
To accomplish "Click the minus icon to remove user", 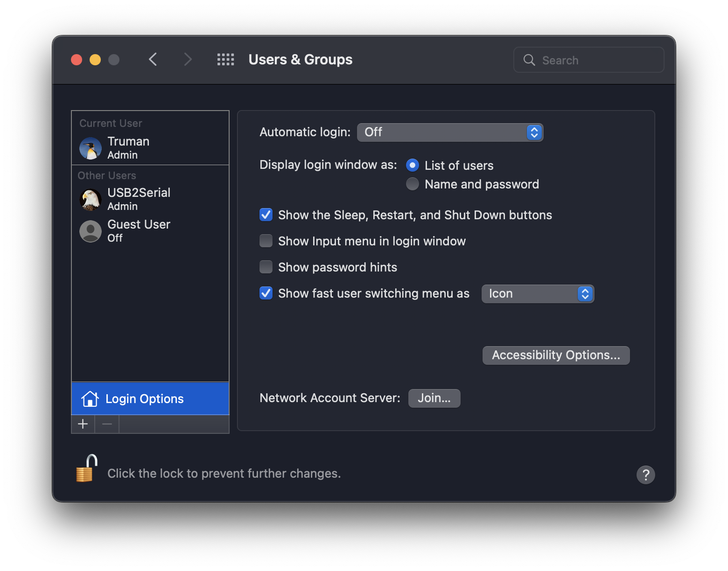I will click(107, 424).
